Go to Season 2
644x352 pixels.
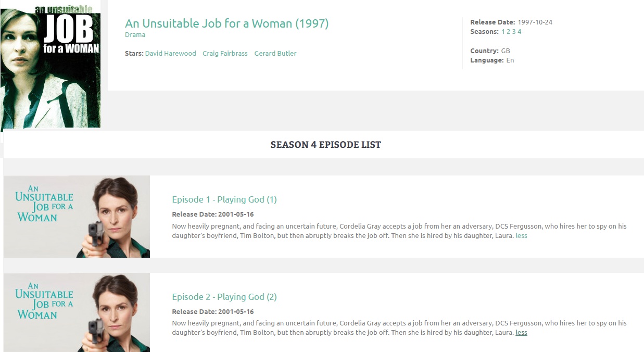pos(509,32)
